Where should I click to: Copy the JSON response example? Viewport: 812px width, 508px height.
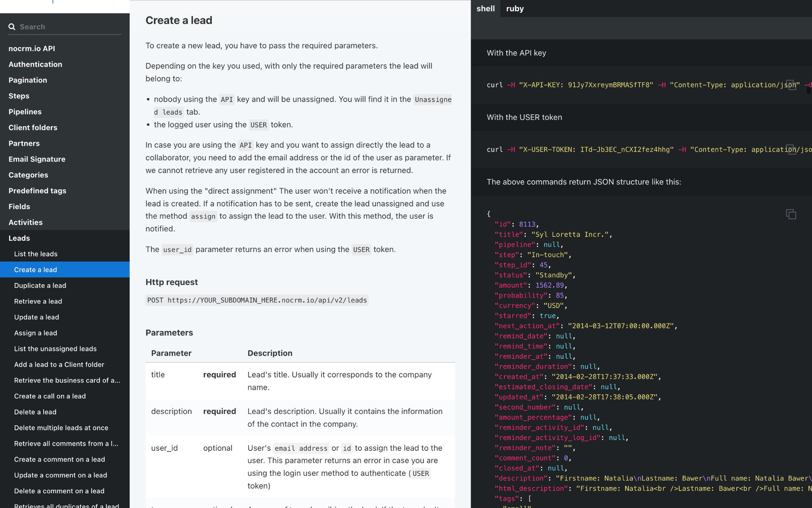coord(791,214)
